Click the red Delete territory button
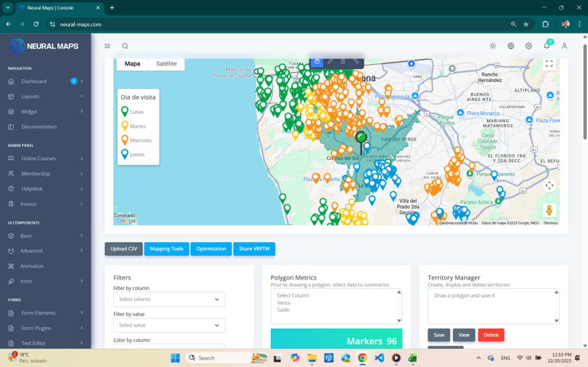588x367 pixels. coord(491,335)
